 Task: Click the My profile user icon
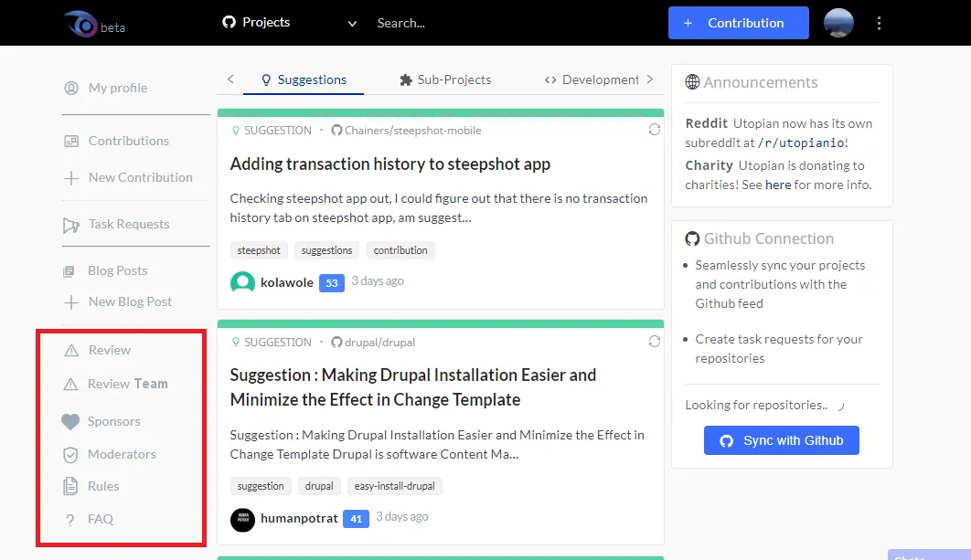point(71,88)
